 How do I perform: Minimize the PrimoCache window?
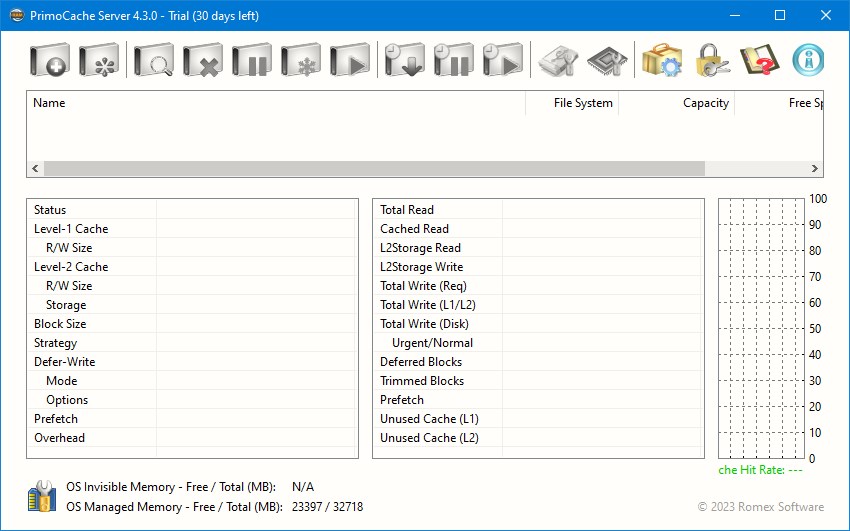pyautogui.click(x=735, y=15)
